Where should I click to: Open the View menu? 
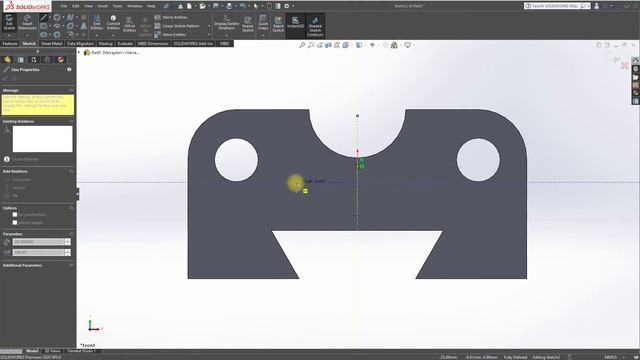coord(88,6)
